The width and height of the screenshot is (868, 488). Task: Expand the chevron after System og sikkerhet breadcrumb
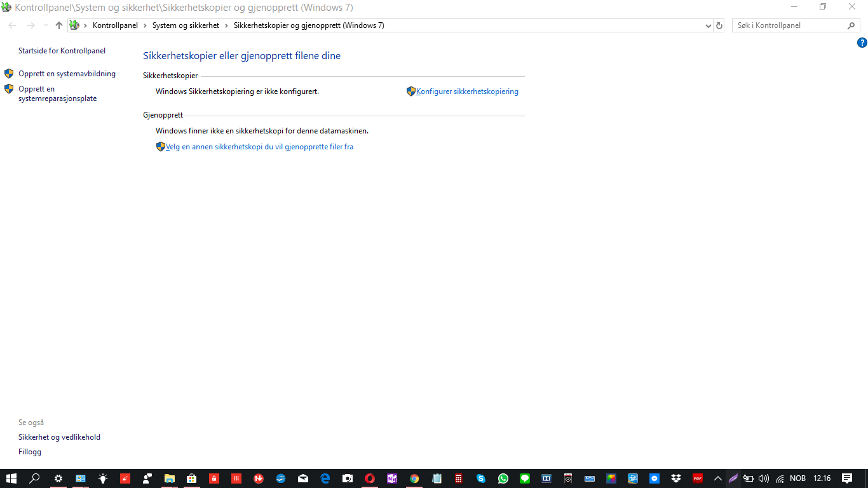point(227,25)
